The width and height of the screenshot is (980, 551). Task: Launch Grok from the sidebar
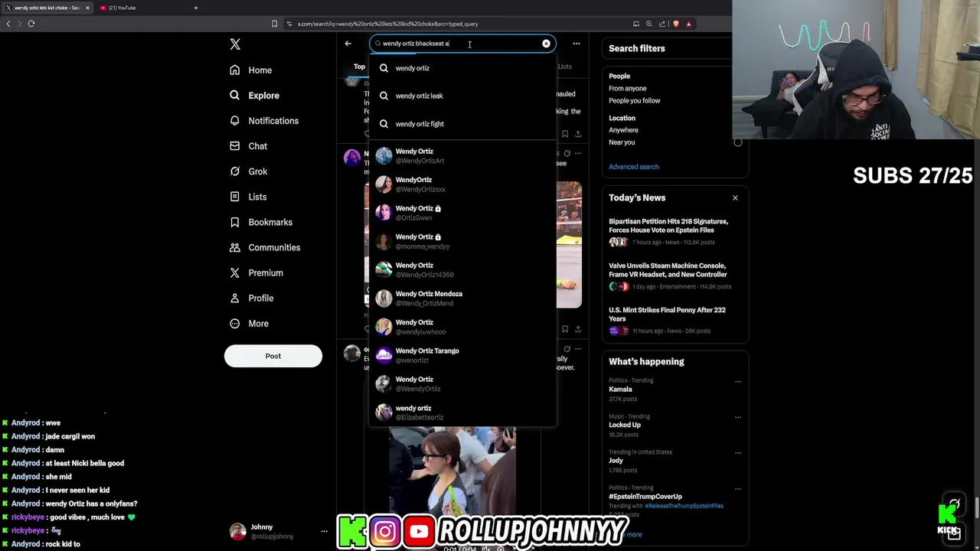coord(248,171)
